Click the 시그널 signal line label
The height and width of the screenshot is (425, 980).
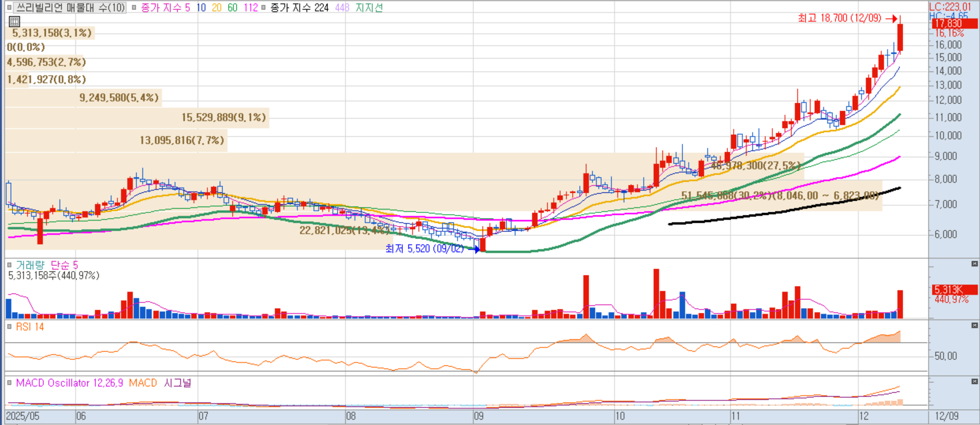click(178, 383)
